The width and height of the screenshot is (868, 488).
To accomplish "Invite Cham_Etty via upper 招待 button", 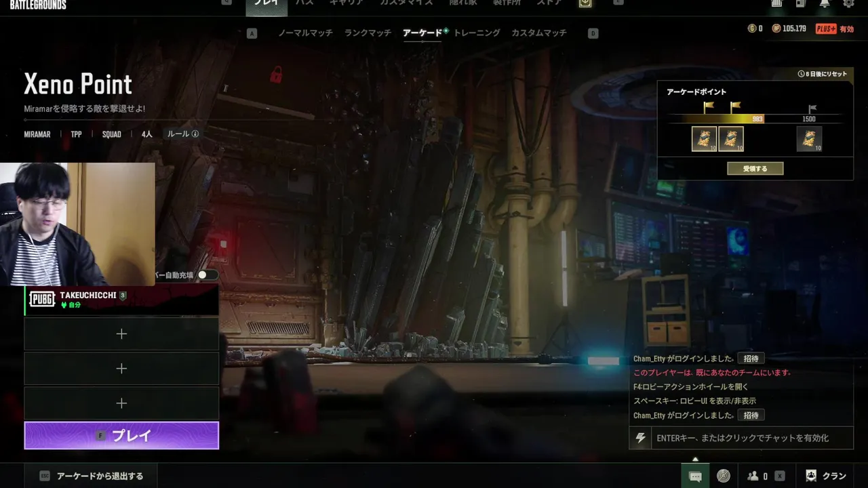I will coord(751,359).
